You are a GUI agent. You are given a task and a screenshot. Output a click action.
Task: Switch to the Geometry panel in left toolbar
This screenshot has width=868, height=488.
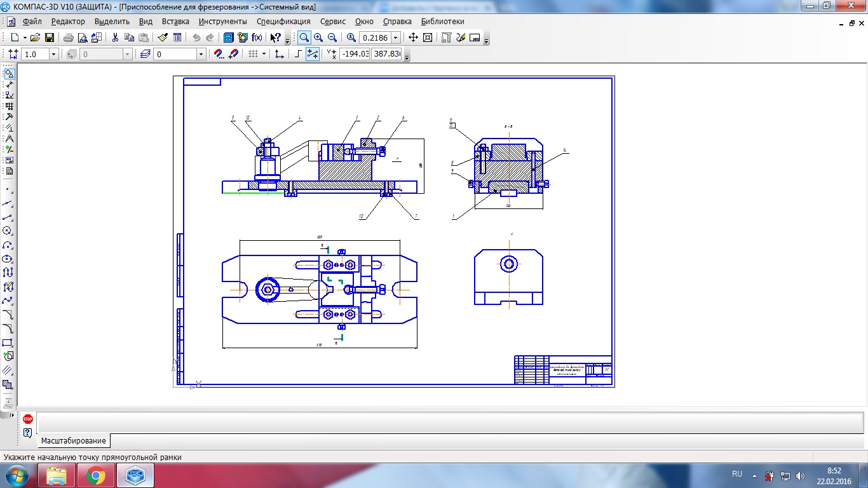(x=9, y=74)
